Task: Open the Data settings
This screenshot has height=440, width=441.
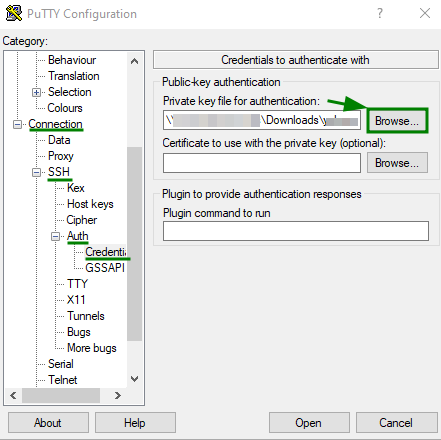Action: pyautogui.click(x=59, y=140)
